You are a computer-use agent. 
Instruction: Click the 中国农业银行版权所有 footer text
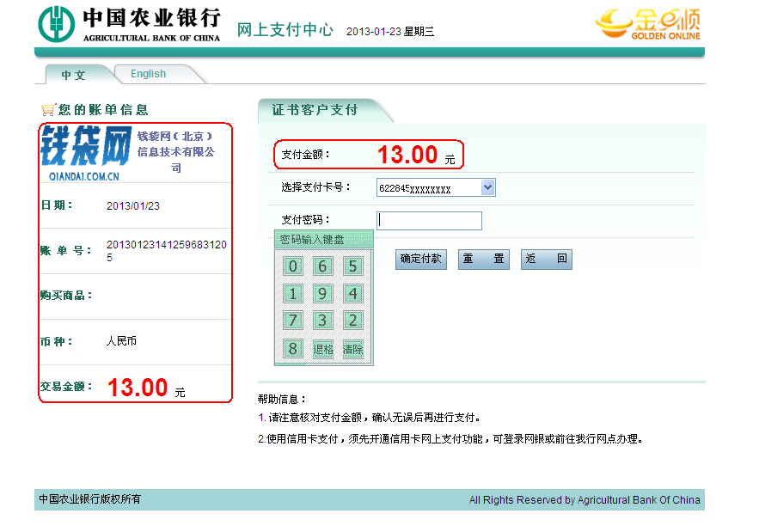click(x=90, y=499)
